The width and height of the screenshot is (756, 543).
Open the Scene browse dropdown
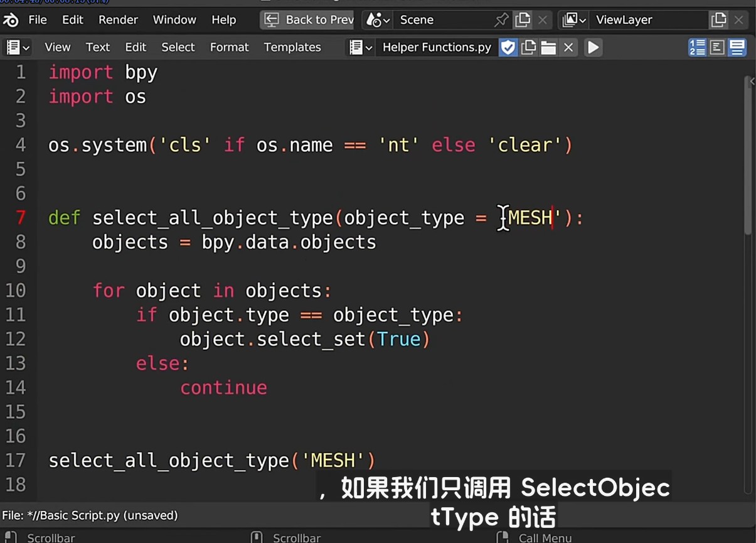click(x=378, y=20)
